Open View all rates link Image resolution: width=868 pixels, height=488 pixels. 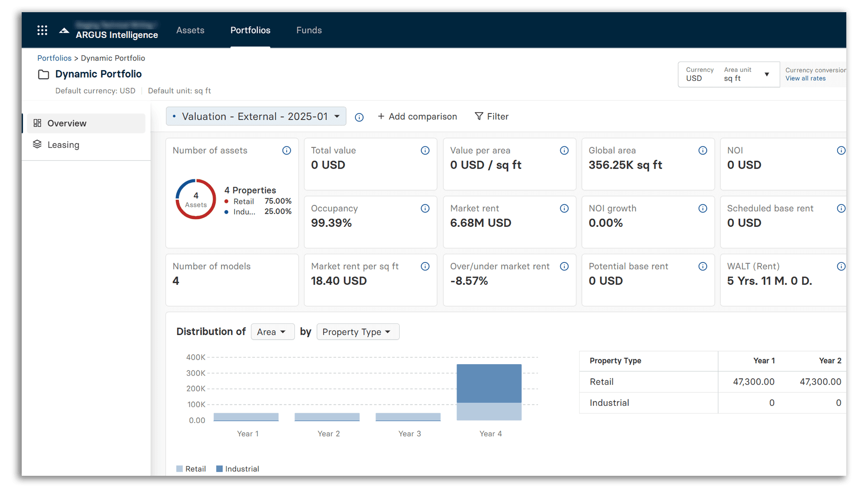pos(806,78)
